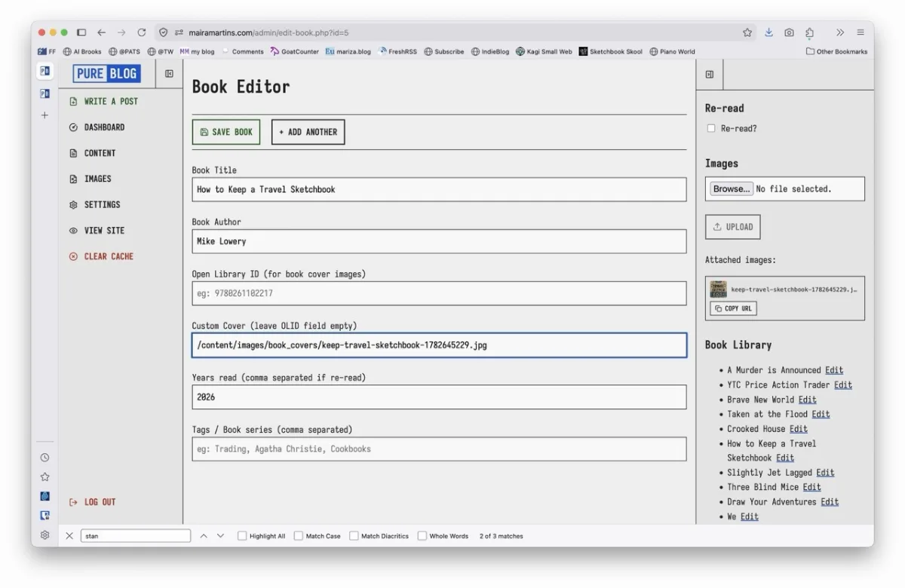Viewport: 905px width, 588px height.
Task: Open browser history clock icon
Action: pos(44,458)
